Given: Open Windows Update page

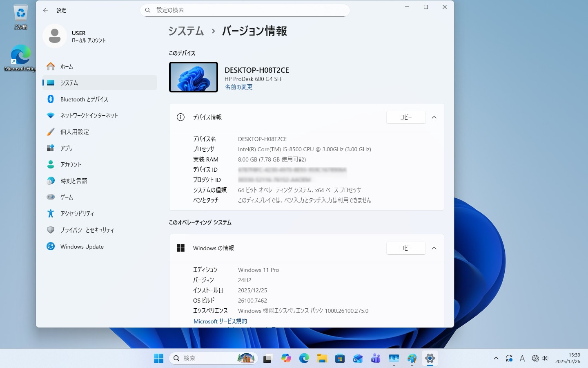Looking at the screenshot, I should click(x=82, y=247).
